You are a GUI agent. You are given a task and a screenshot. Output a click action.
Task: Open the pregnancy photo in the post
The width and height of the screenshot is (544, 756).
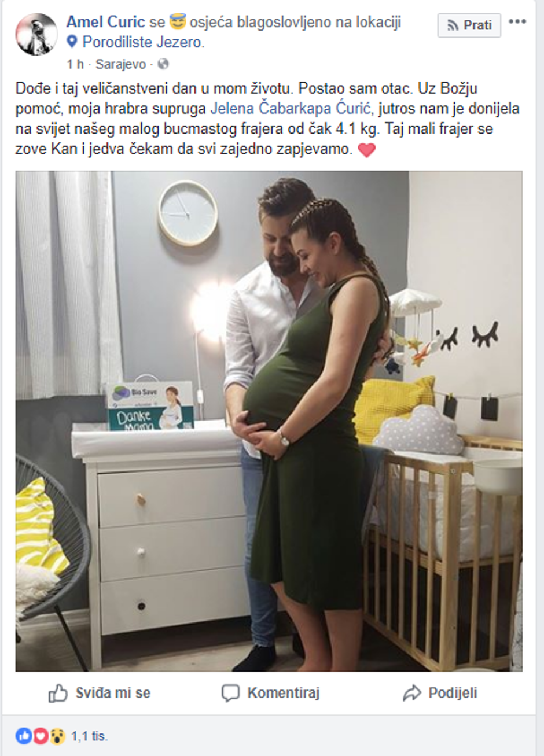[269, 421]
